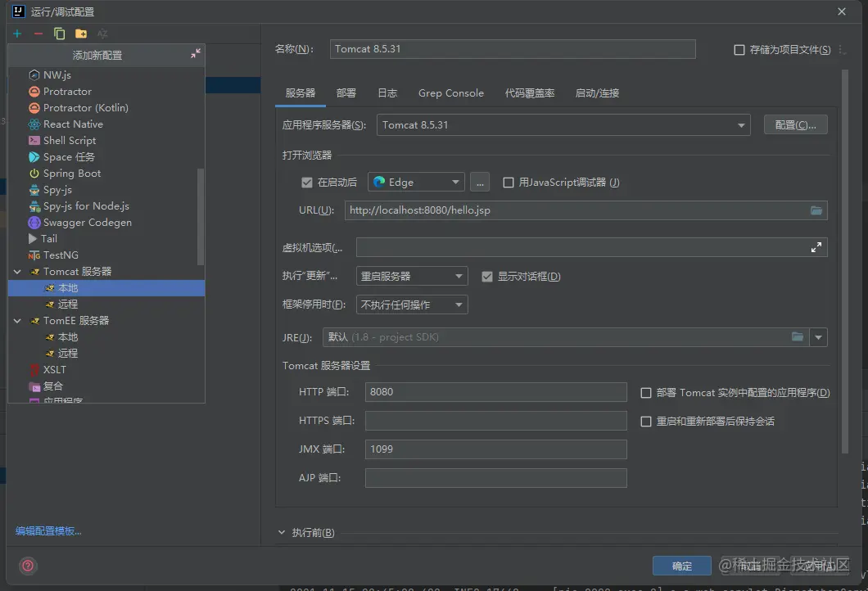Switch to the 服务器 tab
868x591 pixels.
point(301,93)
